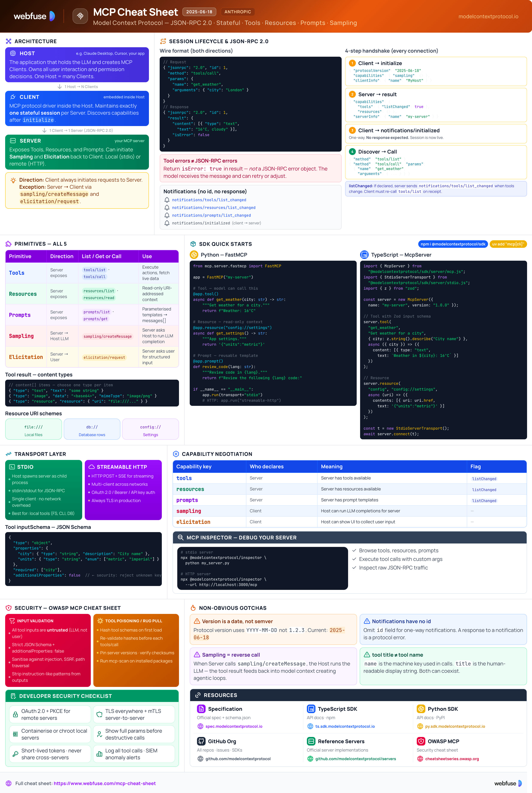Click the TypeScript McpServer logo icon
This screenshot has height=793, width=532.
(x=364, y=255)
